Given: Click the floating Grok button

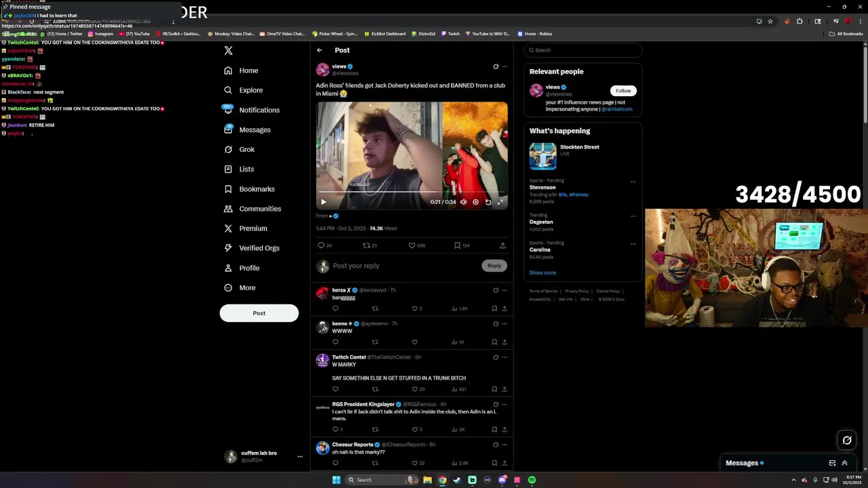Looking at the screenshot, I should [847, 441].
